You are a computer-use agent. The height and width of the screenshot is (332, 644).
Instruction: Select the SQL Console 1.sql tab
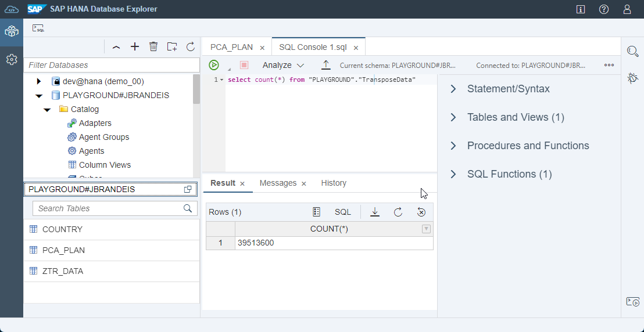[x=313, y=47]
